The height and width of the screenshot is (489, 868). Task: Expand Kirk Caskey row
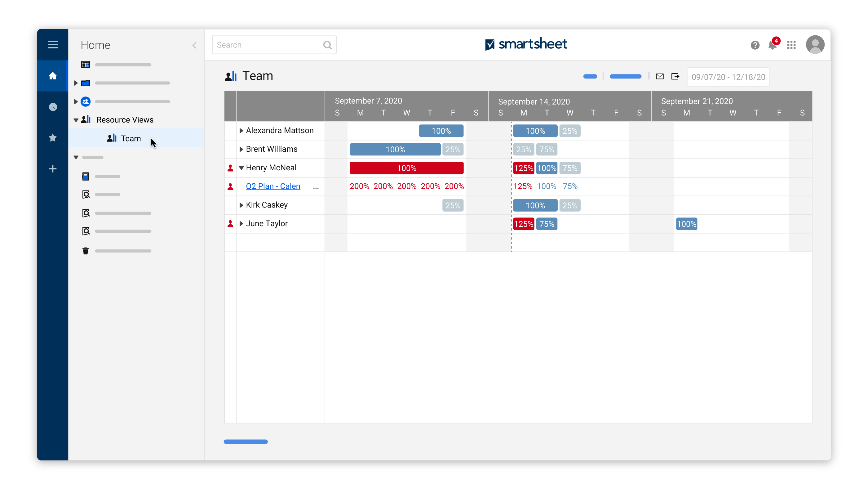[241, 205]
